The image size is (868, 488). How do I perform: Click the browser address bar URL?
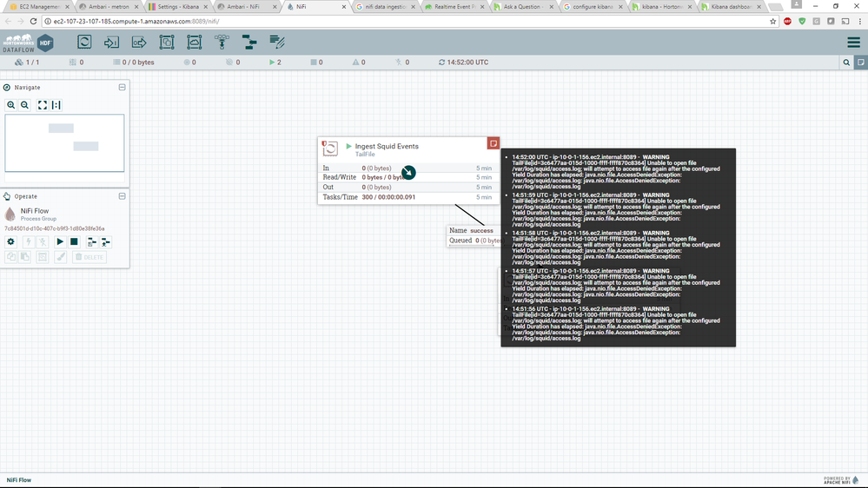pyautogui.click(x=136, y=21)
